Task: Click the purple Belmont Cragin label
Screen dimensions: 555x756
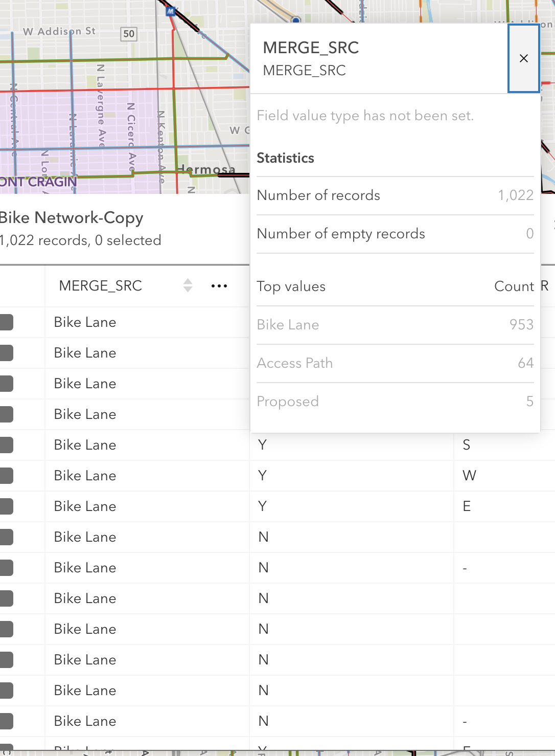Action: tap(38, 182)
